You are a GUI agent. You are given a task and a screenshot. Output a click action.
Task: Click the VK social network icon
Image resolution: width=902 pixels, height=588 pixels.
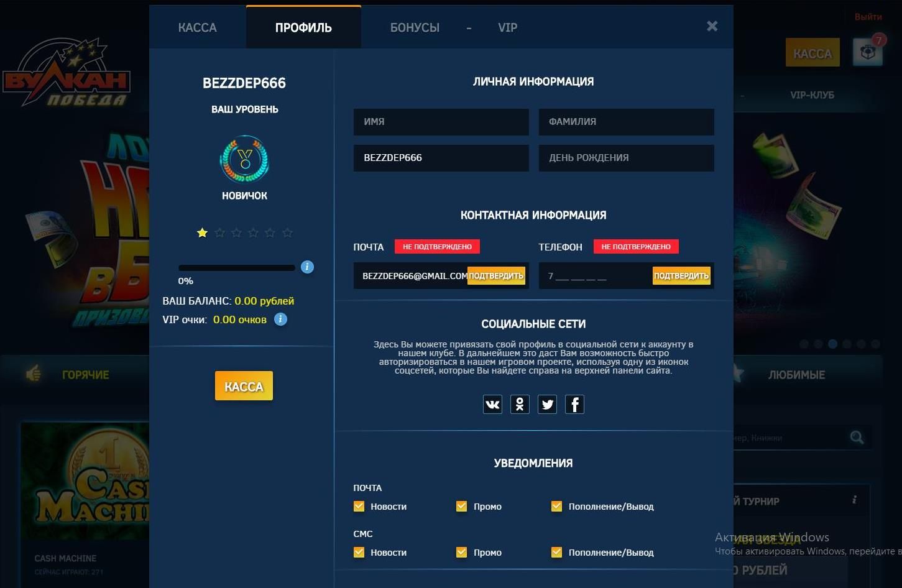coord(492,405)
